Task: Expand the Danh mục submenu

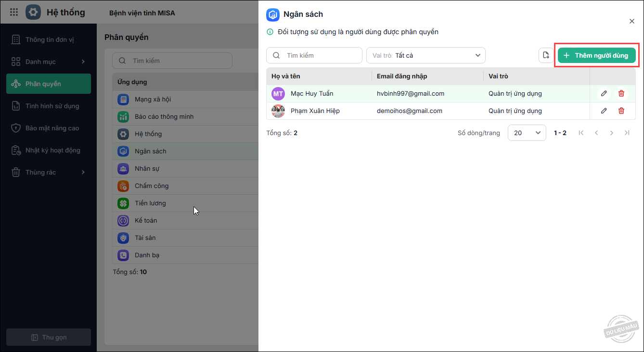Action: click(83, 62)
